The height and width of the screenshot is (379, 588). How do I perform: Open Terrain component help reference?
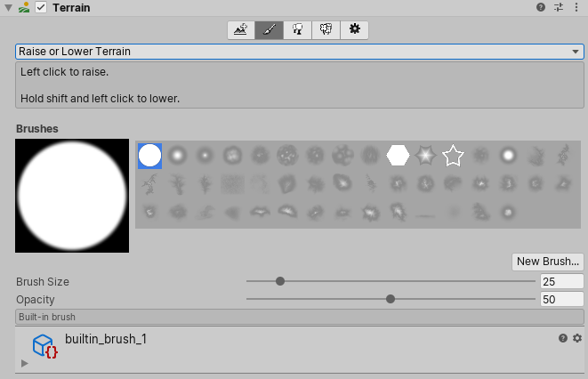(540, 7)
